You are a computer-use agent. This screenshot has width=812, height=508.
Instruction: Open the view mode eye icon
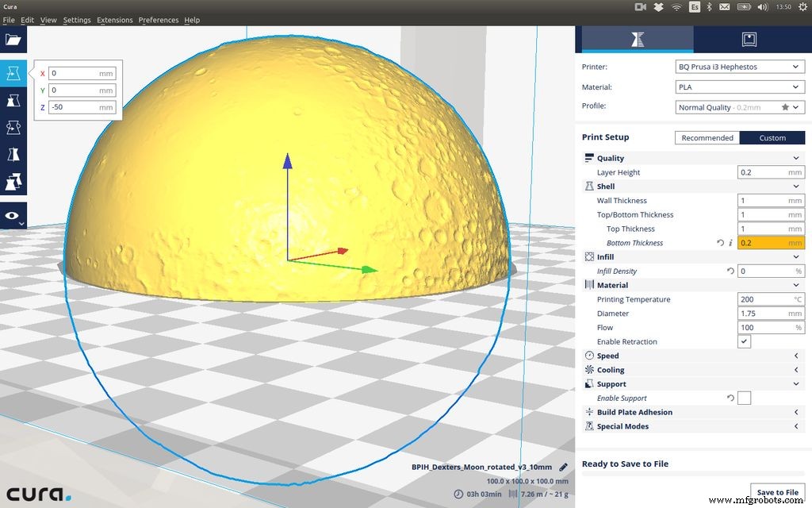pyautogui.click(x=12, y=215)
